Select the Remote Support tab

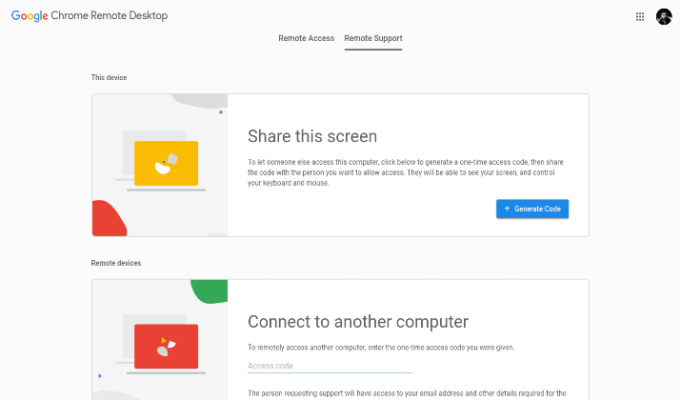[x=373, y=38]
